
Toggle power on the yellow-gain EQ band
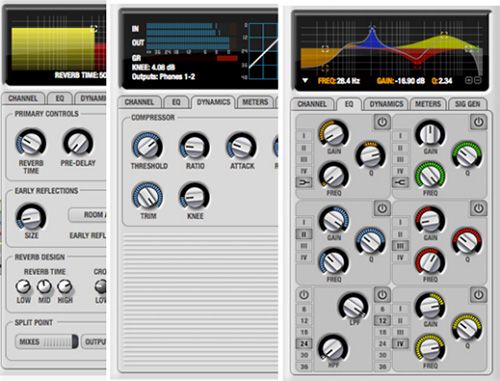382,122
